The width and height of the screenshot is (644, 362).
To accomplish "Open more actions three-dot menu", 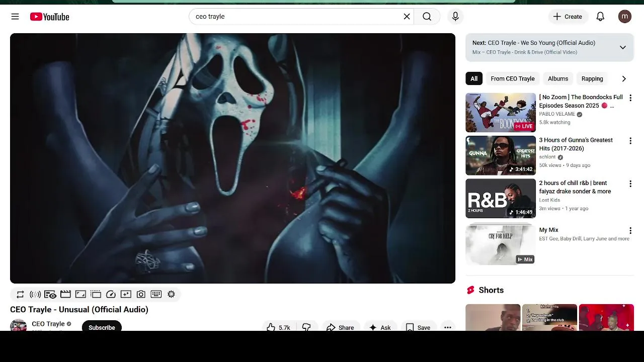I will tap(448, 327).
